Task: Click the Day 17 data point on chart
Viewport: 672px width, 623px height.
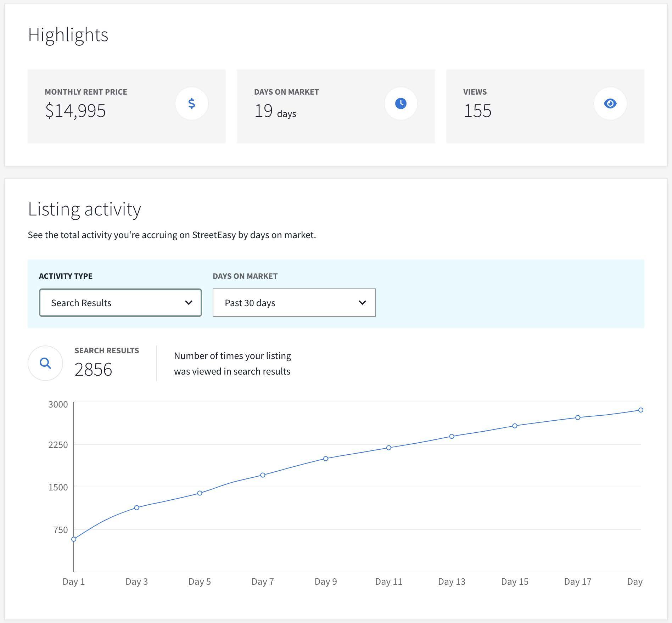Action: 578,418
